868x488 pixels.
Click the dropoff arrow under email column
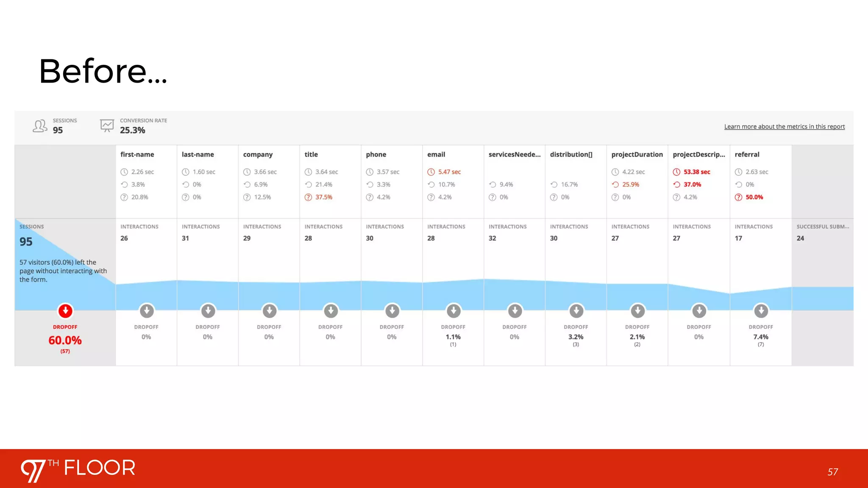click(453, 311)
